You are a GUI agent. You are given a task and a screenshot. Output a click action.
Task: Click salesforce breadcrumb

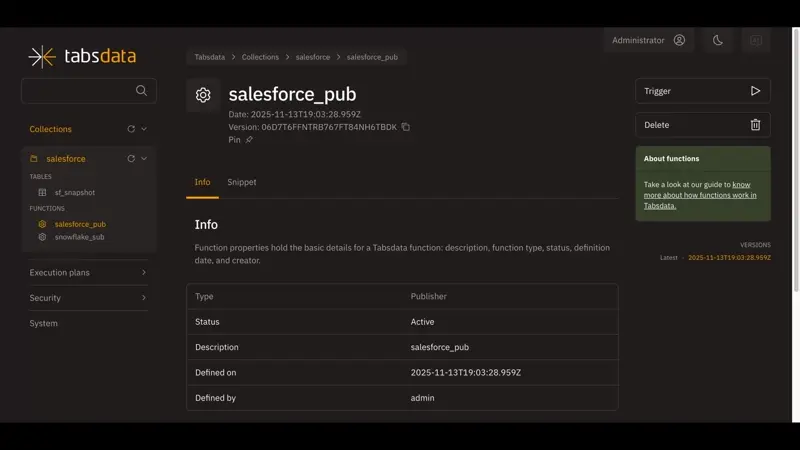click(x=313, y=57)
